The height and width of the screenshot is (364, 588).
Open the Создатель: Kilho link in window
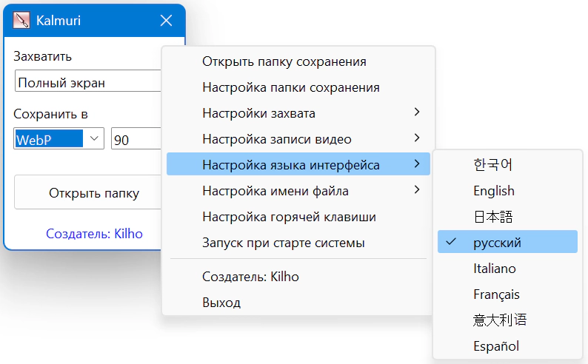94,234
